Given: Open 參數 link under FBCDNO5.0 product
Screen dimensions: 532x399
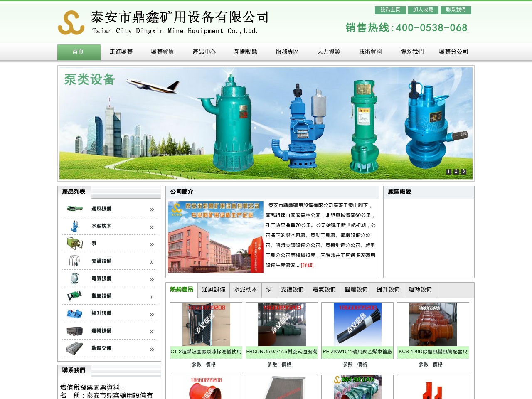Looking at the screenshot, I should click(x=272, y=365).
